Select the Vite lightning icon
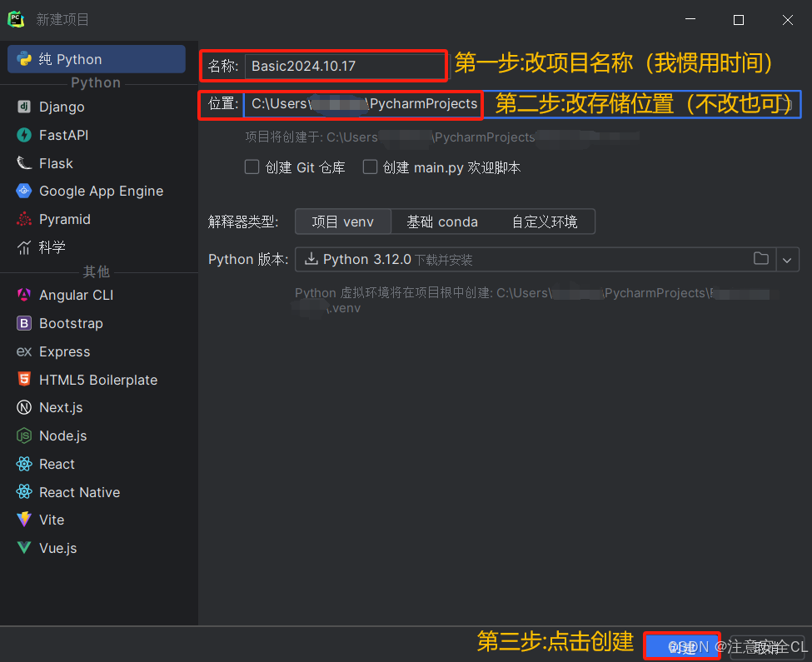The image size is (812, 662). click(x=24, y=519)
